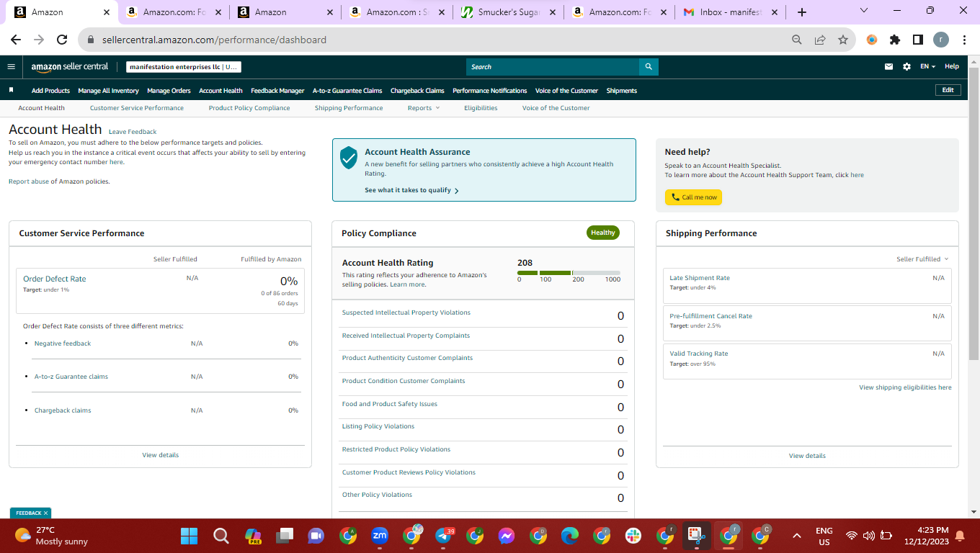980x553 pixels.
Task: Click the Amazon Seller Central logo
Action: tap(70, 66)
